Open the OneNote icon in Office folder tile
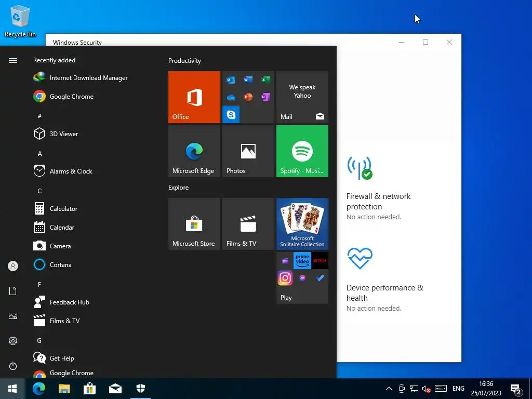 pos(265,97)
